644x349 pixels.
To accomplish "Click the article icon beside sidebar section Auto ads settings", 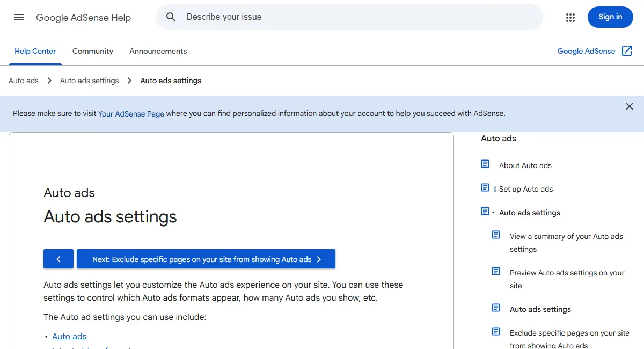I will pyautogui.click(x=485, y=211).
